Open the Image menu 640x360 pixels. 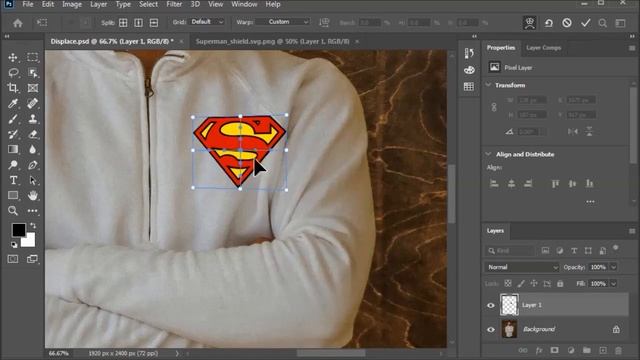click(x=72, y=4)
